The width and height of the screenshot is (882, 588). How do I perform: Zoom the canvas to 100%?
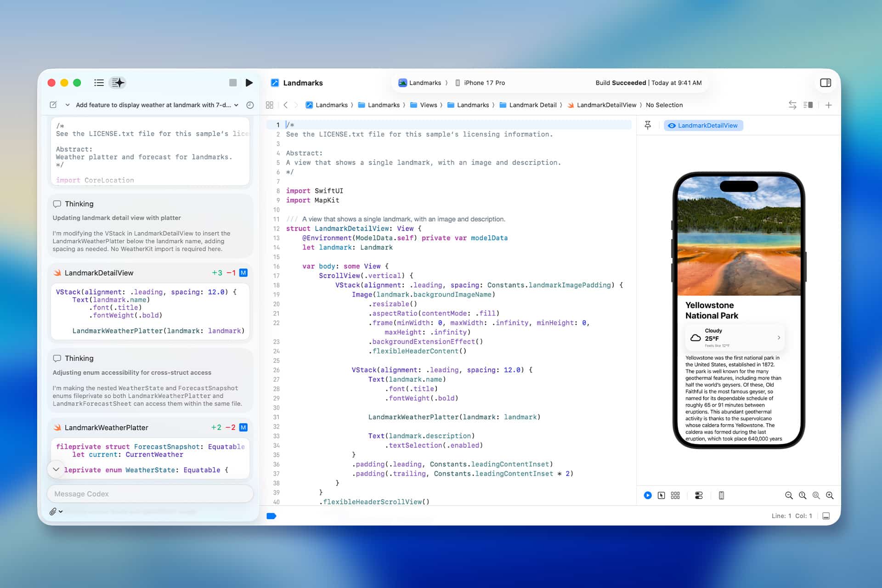tap(803, 495)
